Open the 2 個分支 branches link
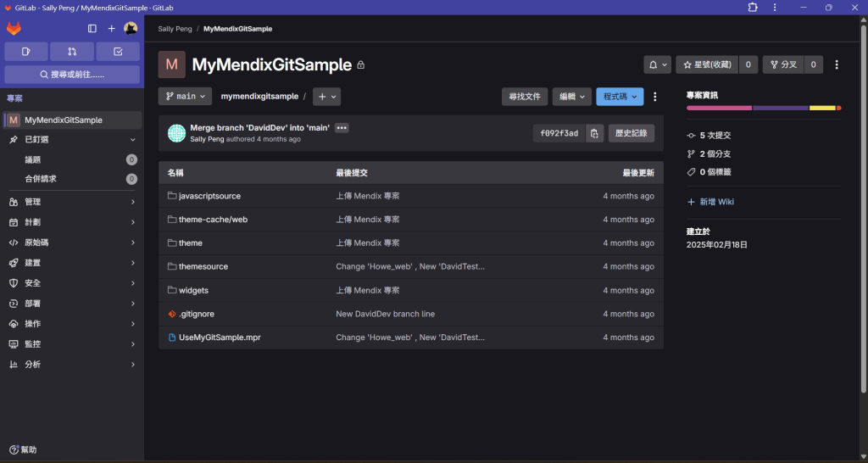Viewport: 868px width, 463px height. click(709, 154)
